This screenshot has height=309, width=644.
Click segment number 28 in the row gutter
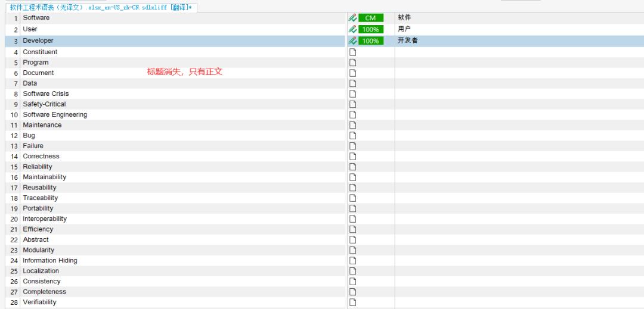pos(14,302)
